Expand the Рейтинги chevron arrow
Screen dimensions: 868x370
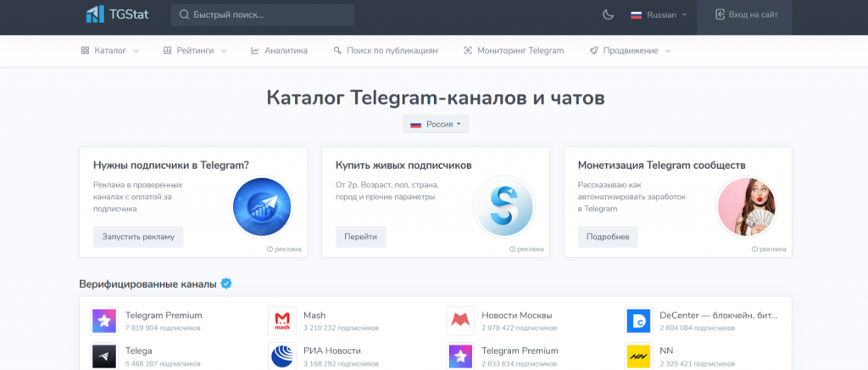pos(224,51)
